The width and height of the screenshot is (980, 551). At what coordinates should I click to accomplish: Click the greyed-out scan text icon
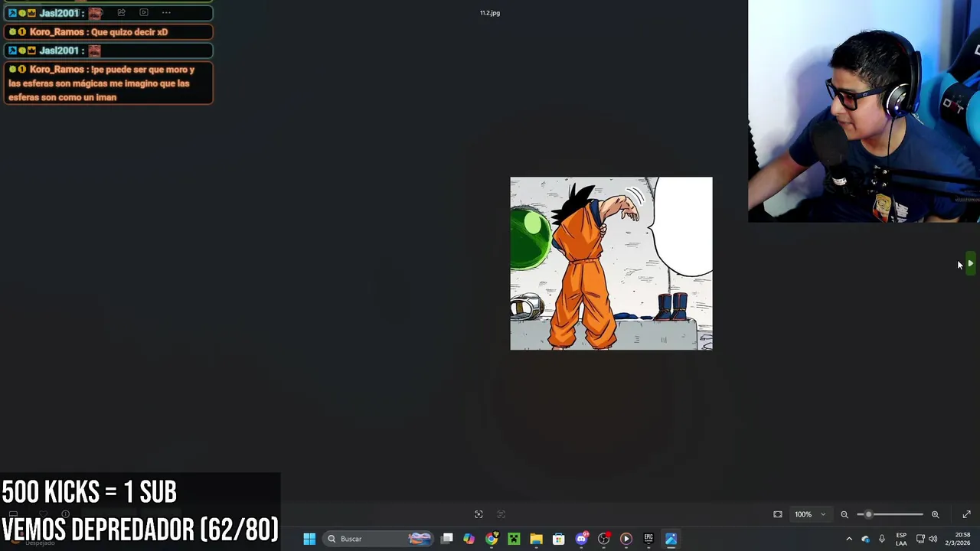pyautogui.click(x=501, y=514)
